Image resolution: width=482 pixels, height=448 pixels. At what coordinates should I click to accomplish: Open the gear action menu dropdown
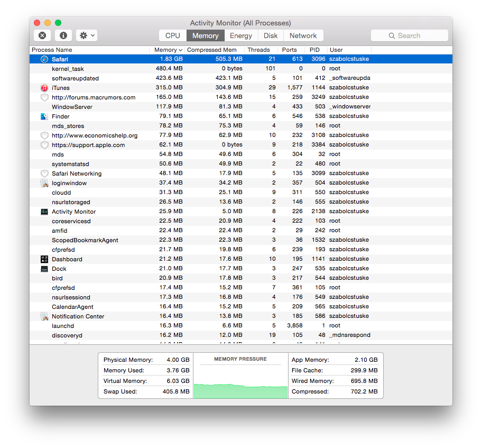(x=87, y=35)
